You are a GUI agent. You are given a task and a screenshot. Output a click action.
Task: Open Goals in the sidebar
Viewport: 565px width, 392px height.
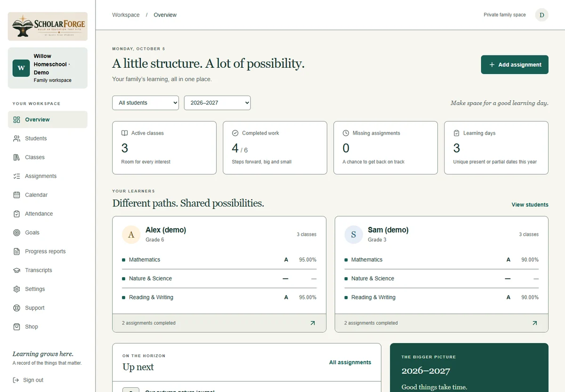(x=48, y=232)
